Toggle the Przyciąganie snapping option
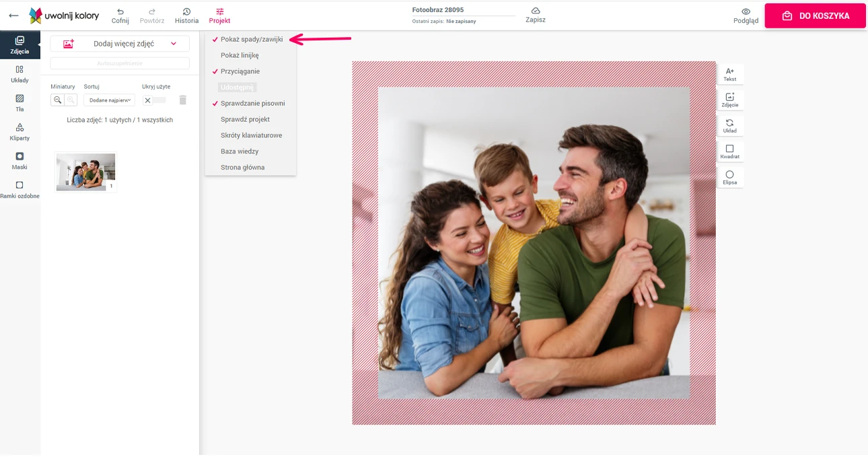Image resolution: width=868 pixels, height=457 pixels. [x=240, y=71]
